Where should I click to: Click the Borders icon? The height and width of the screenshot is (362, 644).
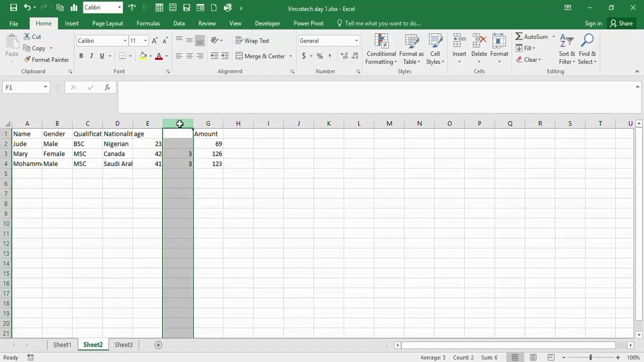click(x=122, y=56)
